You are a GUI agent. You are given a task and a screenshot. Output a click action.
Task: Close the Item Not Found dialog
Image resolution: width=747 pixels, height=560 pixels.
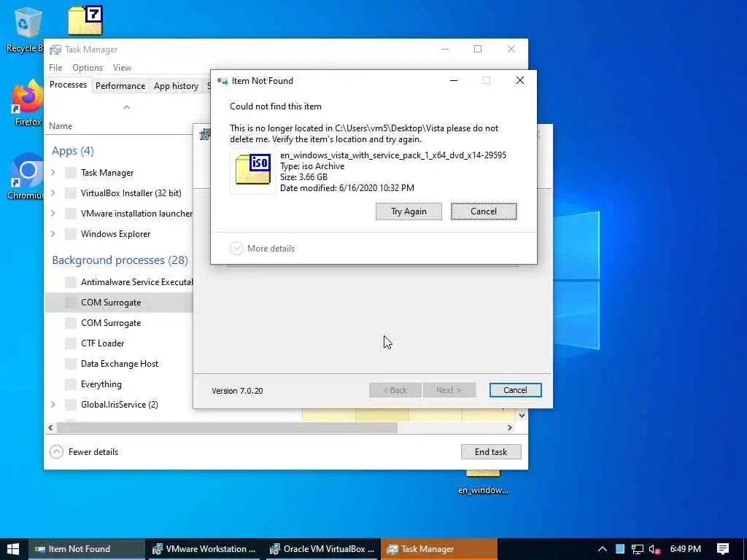519,80
